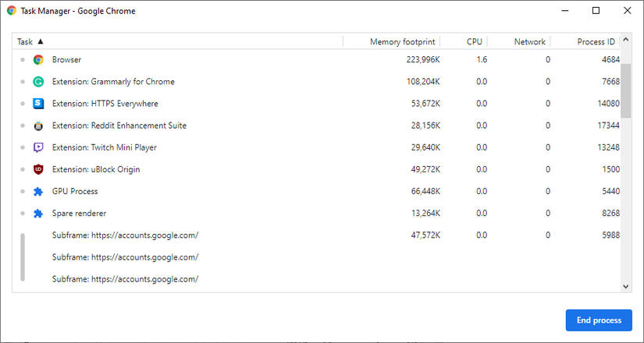Click the scrollbar down arrow

[x=625, y=287]
